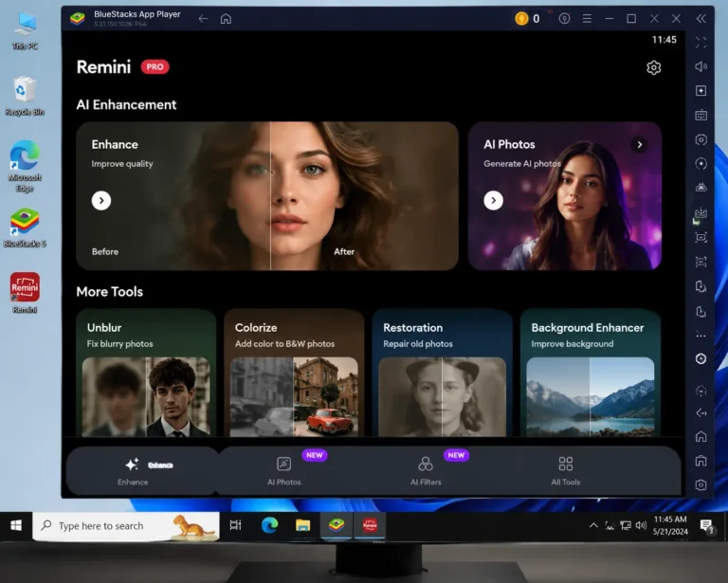
Task: Open This PC desktop icon
Action: (x=25, y=31)
